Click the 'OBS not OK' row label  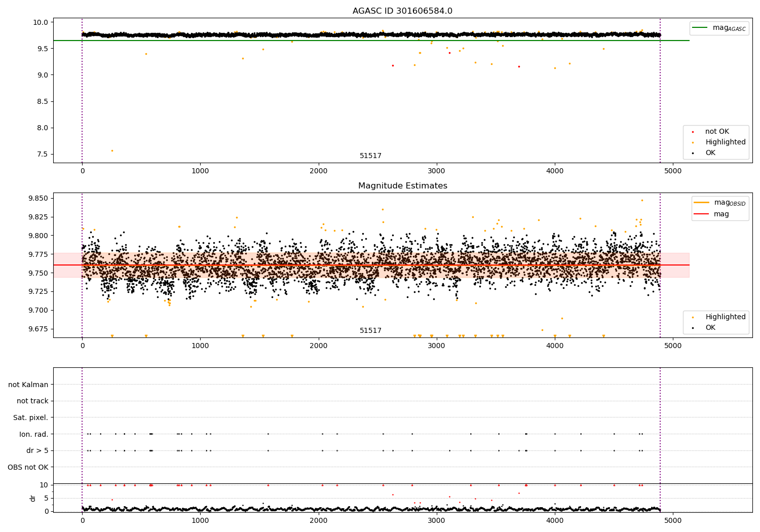click(x=28, y=467)
